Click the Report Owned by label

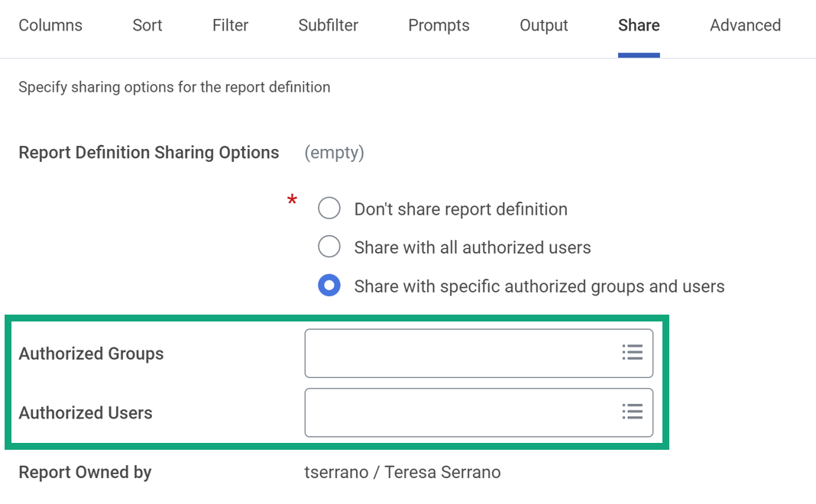click(85, 472)
